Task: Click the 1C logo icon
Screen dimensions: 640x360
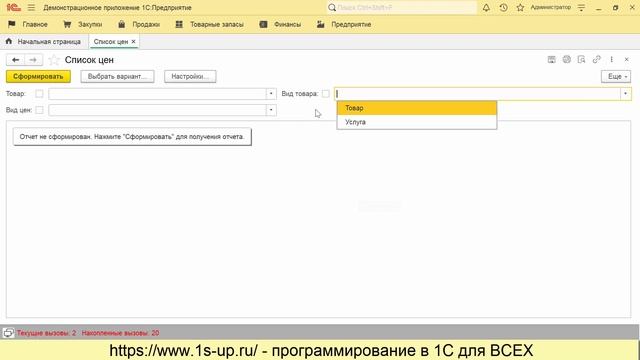Action: [x=13, y=7]
